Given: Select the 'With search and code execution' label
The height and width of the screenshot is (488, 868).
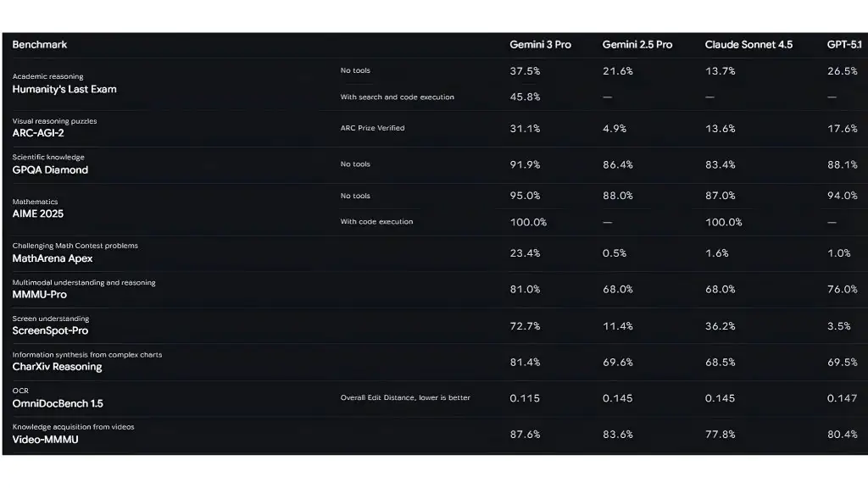Looking at the screenshot, I should point(397,97).
